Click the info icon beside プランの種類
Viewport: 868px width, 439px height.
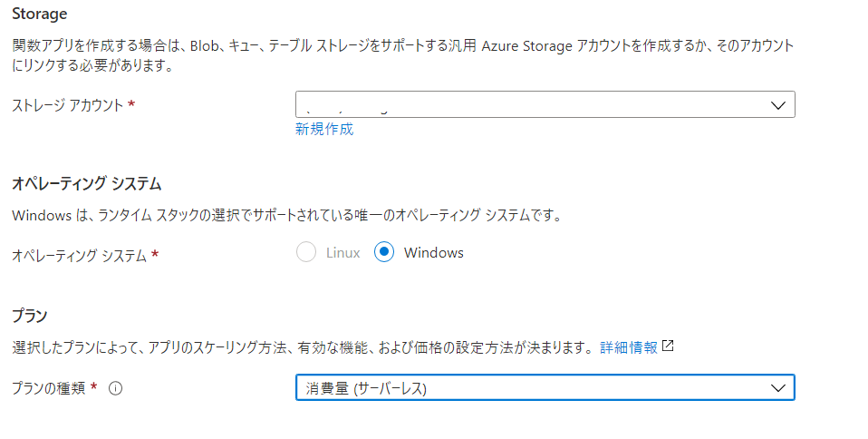115,388
